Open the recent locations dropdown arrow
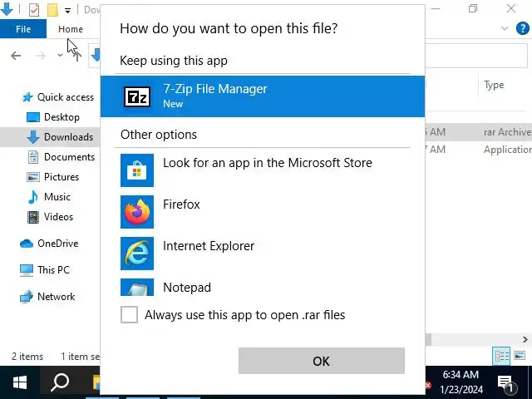The width and height of the screenshot is (532, 399). click(x=60, y=56)
